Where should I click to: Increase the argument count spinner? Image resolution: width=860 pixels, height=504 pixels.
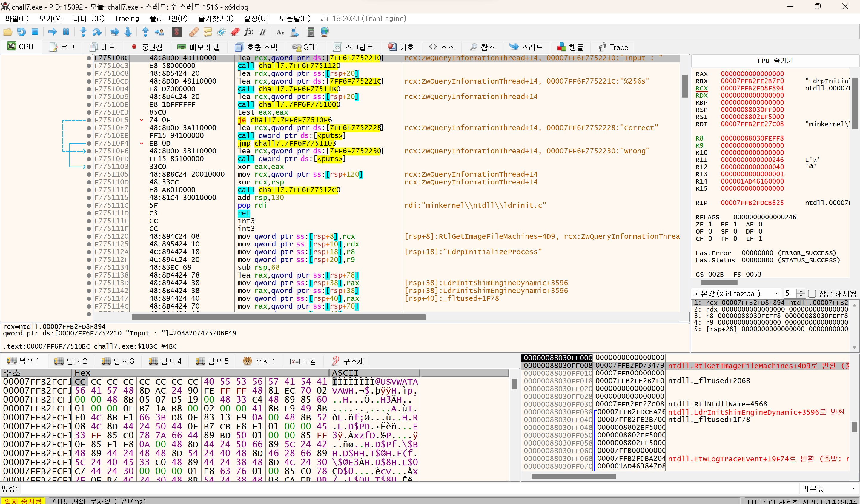point(801,291)
